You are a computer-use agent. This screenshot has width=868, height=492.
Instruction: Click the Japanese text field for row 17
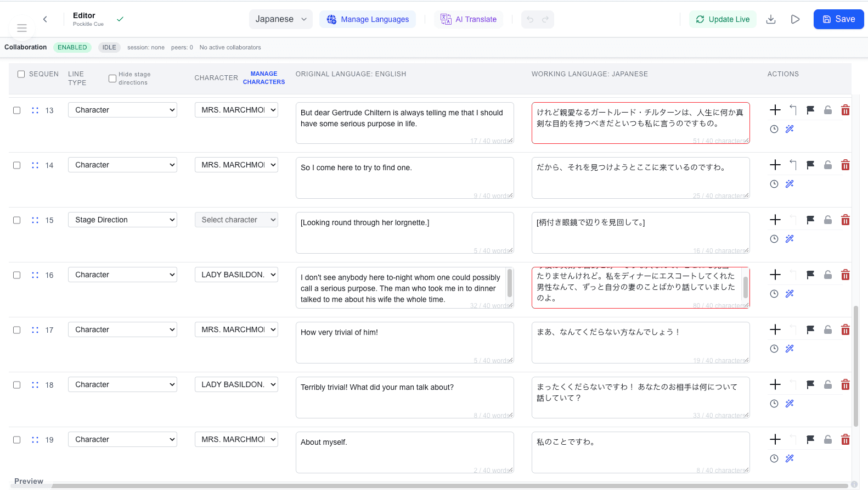(641, 343)
